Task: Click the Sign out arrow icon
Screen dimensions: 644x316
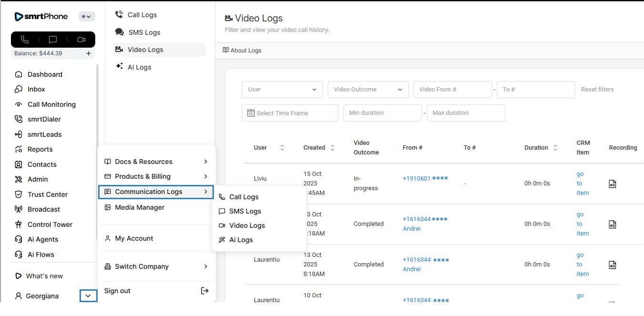Action: point(205,291)
